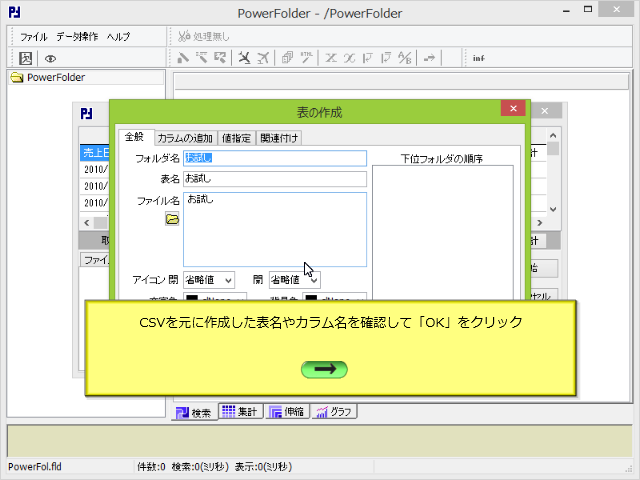Maximize the PowerFolder main window
Screen dimensions: 640x480
pyautogui.click(x=588, y=10)
